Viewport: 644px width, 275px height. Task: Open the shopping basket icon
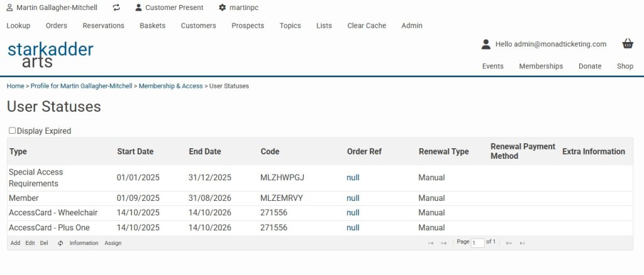627,44
